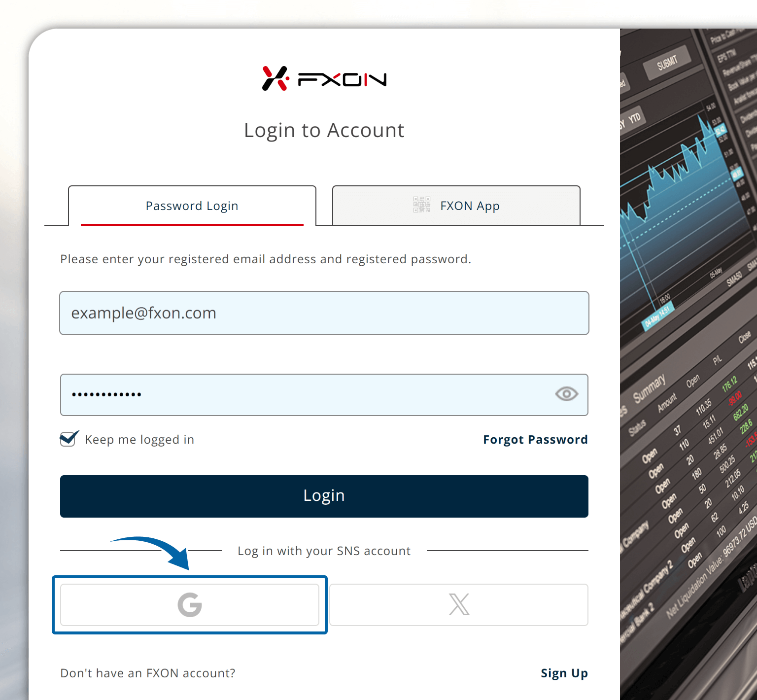Show password with the eye icon
Image resolution: width=757 pixels, height=700 pixels.
(x=566, y=394)
